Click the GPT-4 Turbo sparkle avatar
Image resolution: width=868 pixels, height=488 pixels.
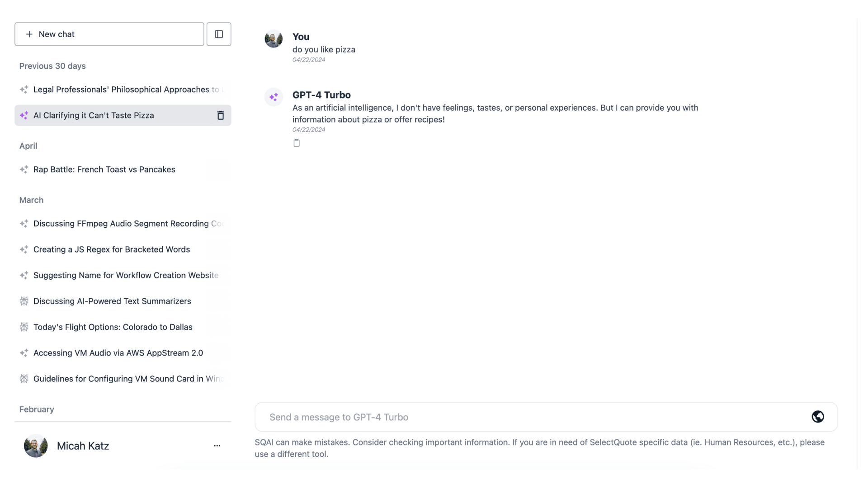pos(274,97)
